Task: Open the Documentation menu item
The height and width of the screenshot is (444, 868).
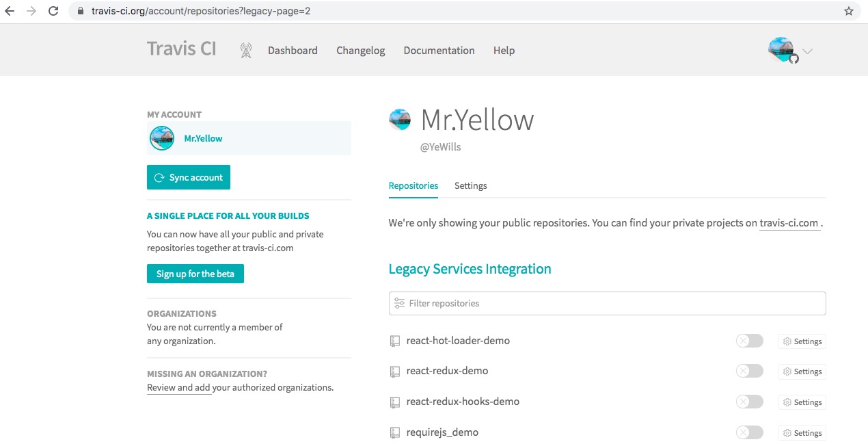Action: (439, 51)
